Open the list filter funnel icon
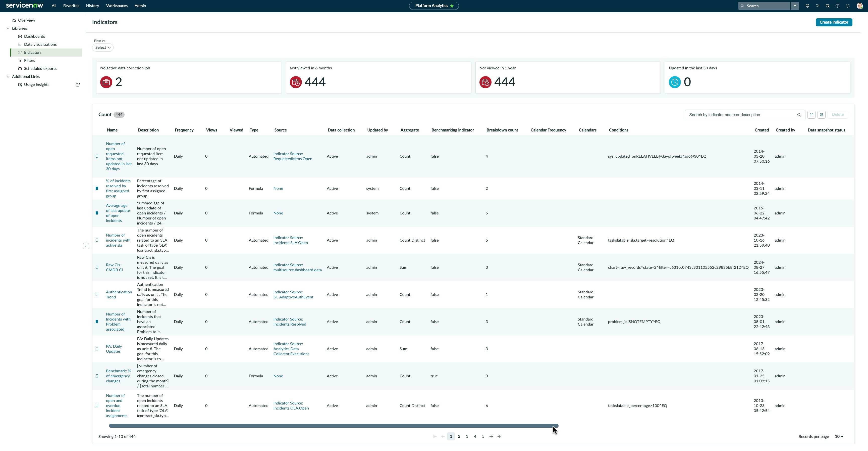Screen dimensions: 868x451 coord(811,115)
